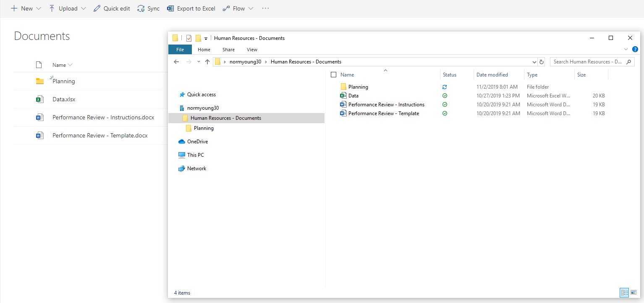Screen dimensions: 644x303
Task: Open the File tab in Explorer
Action: pos(180,50)
